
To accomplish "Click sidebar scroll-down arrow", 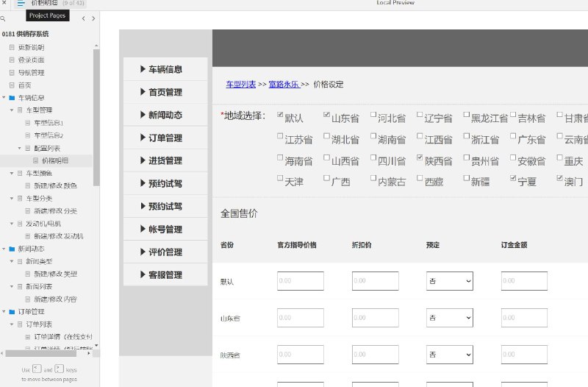I will 96,345.
